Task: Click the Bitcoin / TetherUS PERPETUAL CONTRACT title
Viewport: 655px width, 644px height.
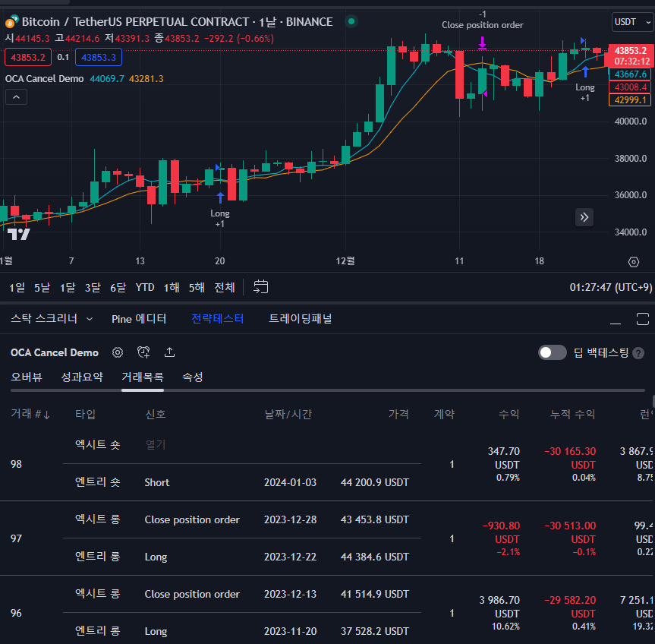Action: point(177,22)
